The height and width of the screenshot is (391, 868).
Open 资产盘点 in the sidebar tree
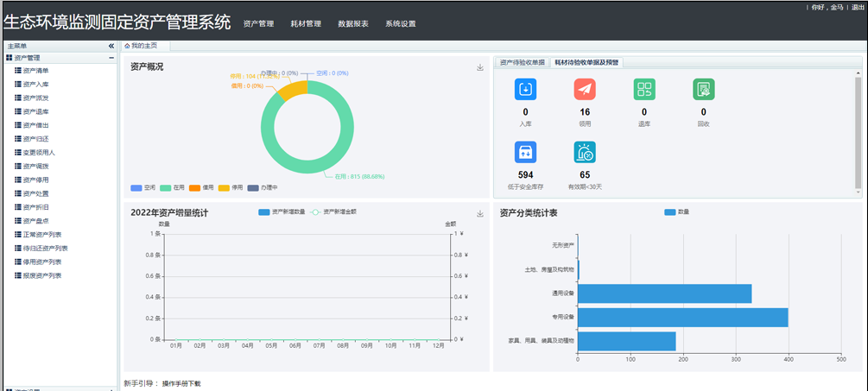click(36, 221)
